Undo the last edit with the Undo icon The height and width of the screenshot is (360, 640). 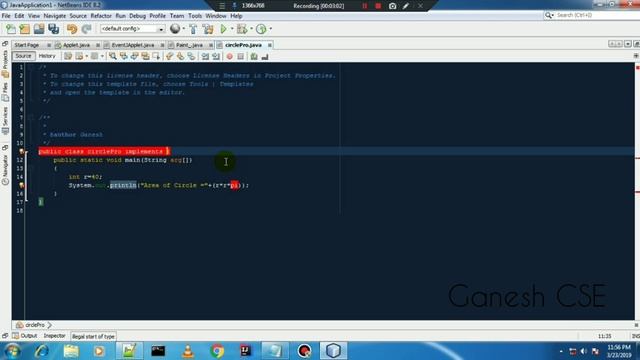pyautogui.click(x=72, y=29)
